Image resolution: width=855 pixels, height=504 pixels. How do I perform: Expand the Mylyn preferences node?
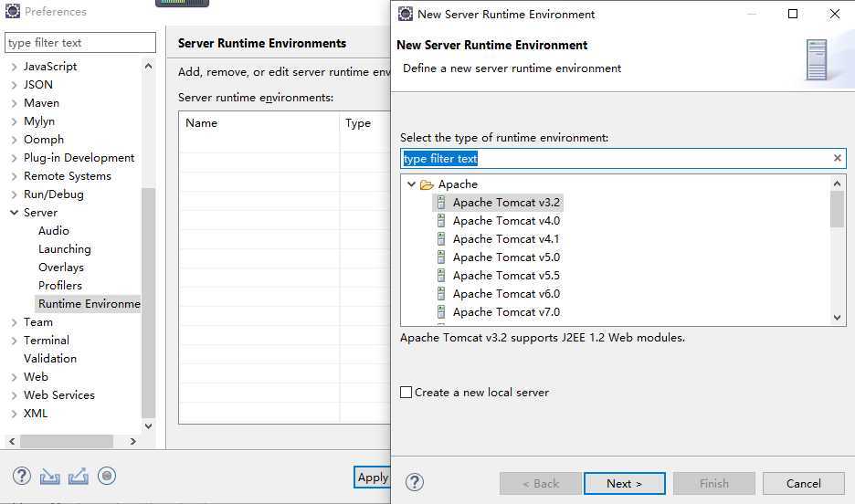coord(15,121)
